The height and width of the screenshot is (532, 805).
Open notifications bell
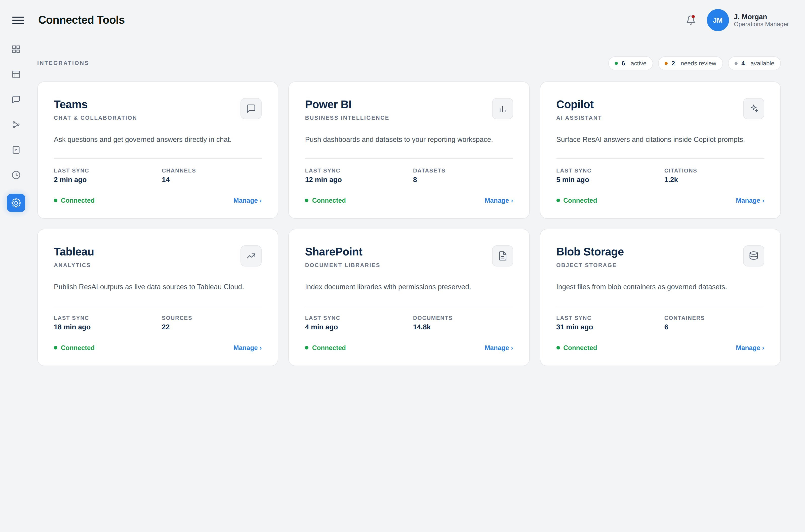(691, 20)
